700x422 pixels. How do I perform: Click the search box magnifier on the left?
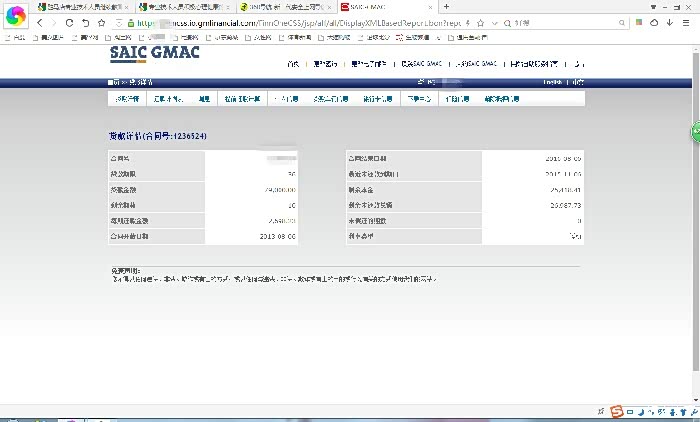pyautogui.click(x=507, y=23)
